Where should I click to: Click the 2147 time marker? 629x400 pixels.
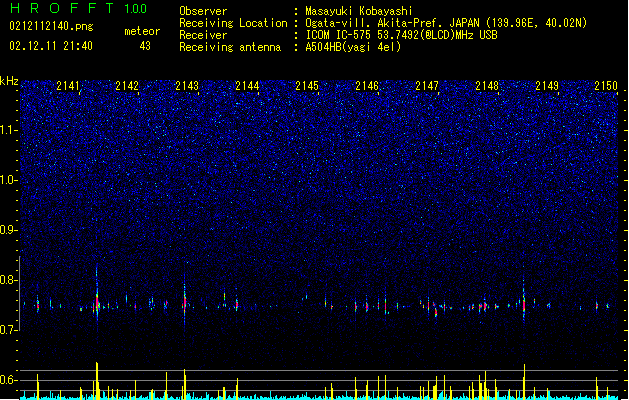[427, 86]
